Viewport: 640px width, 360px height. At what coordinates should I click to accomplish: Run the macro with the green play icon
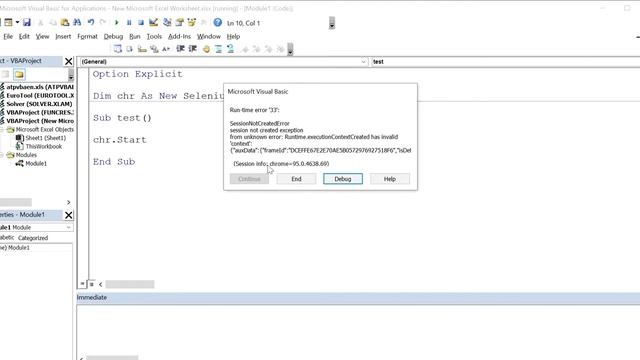tap(116, 23)
